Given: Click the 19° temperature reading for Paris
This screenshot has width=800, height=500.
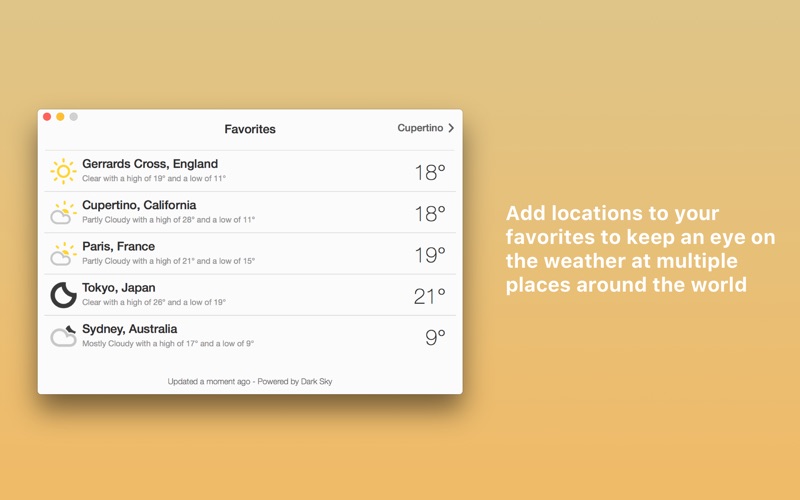Looking at the screenshot, I should [x=429, y=255].
